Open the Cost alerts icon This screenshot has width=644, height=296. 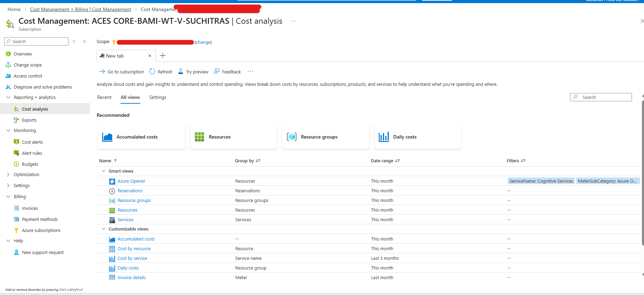click(x=16, y=142)
